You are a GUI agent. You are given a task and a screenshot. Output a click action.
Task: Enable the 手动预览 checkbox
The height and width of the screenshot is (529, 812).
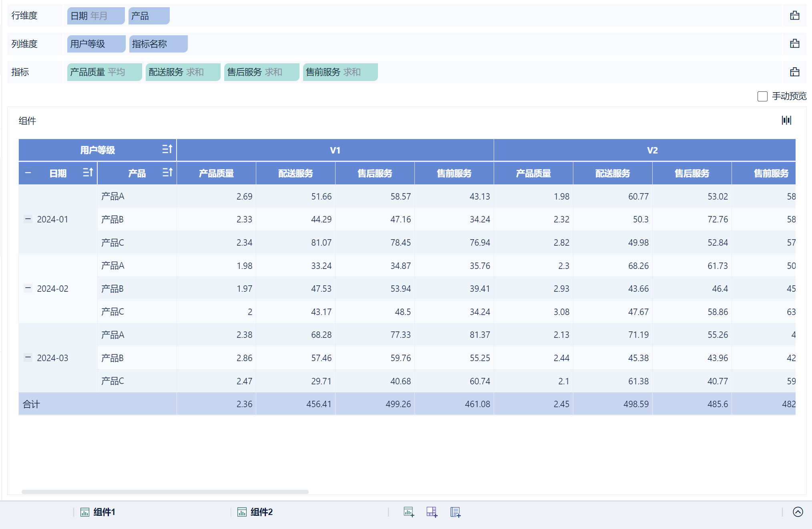pyautogui.click(x=762, y=96)
